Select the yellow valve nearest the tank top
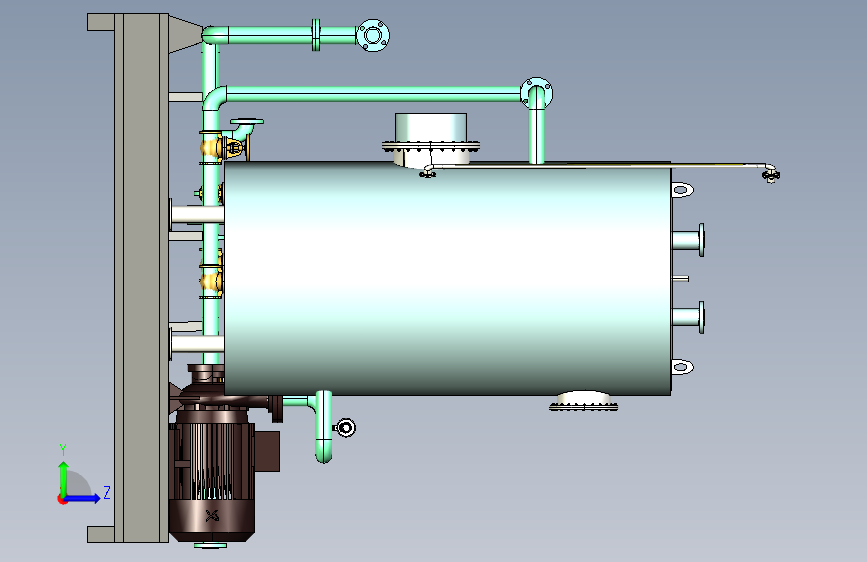This screenshot has height=562, width=867. pyautogui.click(x=221, y=148)
